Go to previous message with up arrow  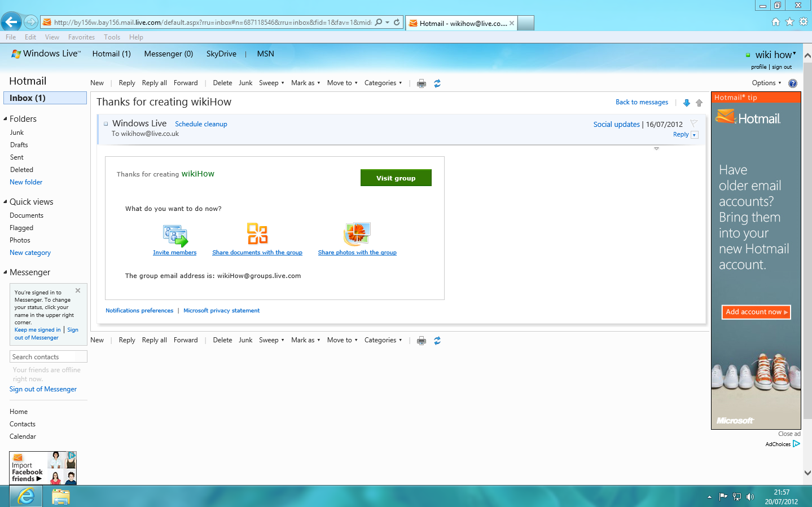[699, 103]
